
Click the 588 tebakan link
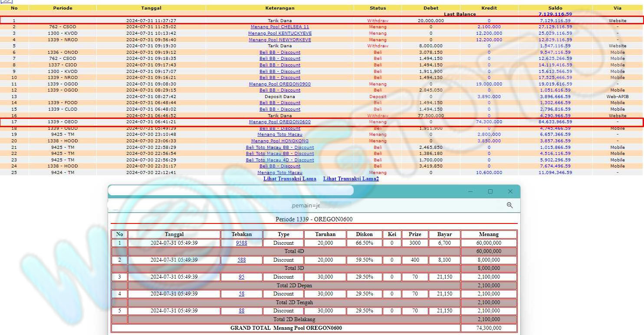pyautogui.click(x=241, y=260)
